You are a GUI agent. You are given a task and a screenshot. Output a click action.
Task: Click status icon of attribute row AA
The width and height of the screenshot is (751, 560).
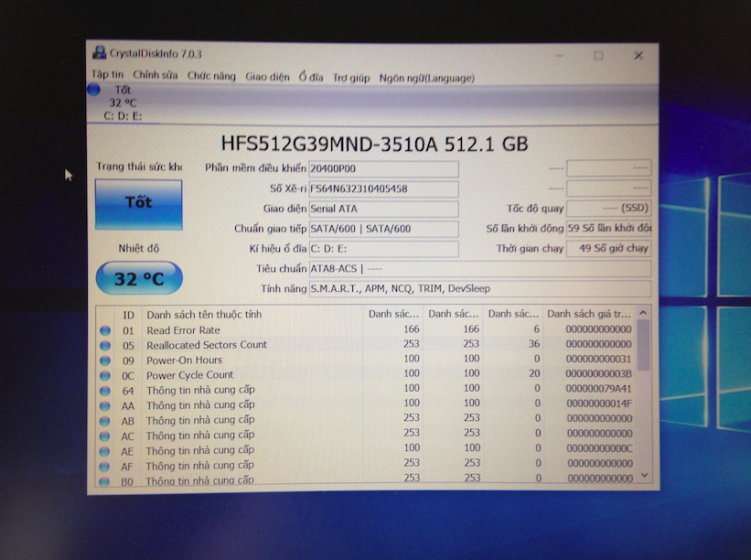(x=105, y=406)
